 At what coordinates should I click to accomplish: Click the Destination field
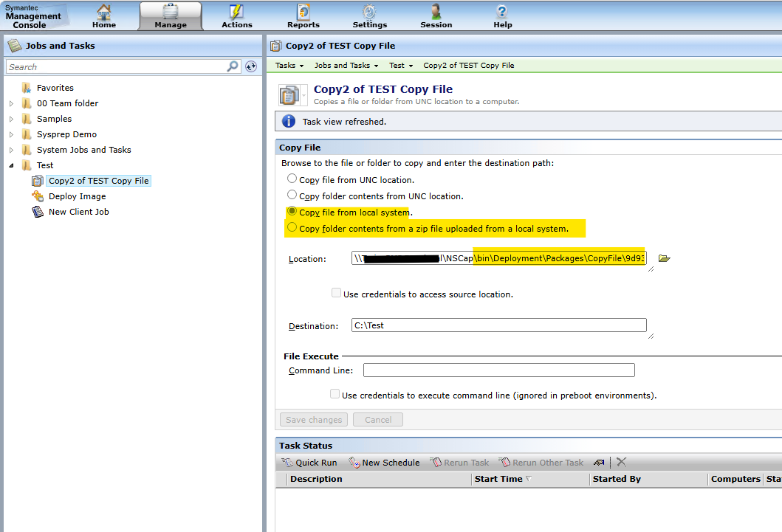point(498,325)
